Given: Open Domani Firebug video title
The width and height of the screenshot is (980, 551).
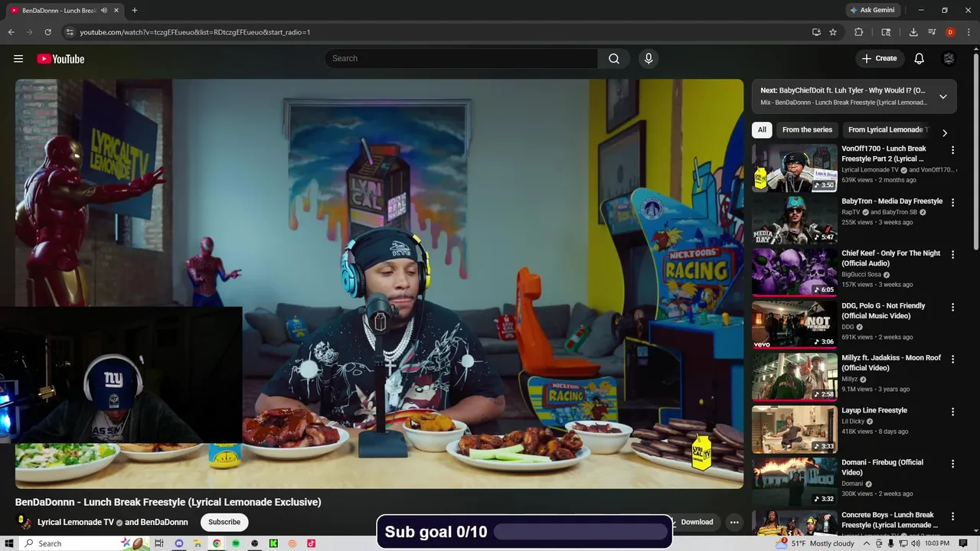Looking at the screenshot, I should click(882, 468).
